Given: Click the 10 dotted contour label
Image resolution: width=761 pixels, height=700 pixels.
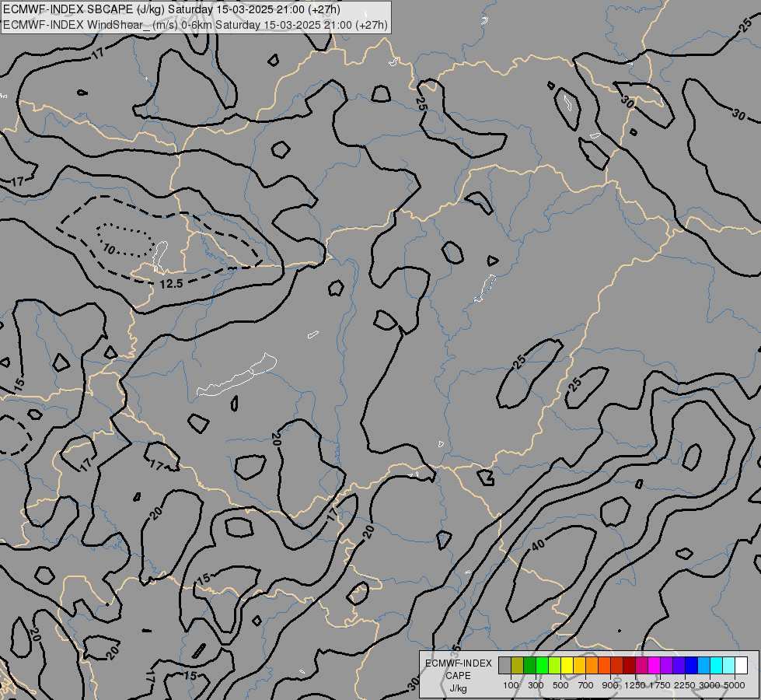Looking at the screenshot, I should (109, 249).
